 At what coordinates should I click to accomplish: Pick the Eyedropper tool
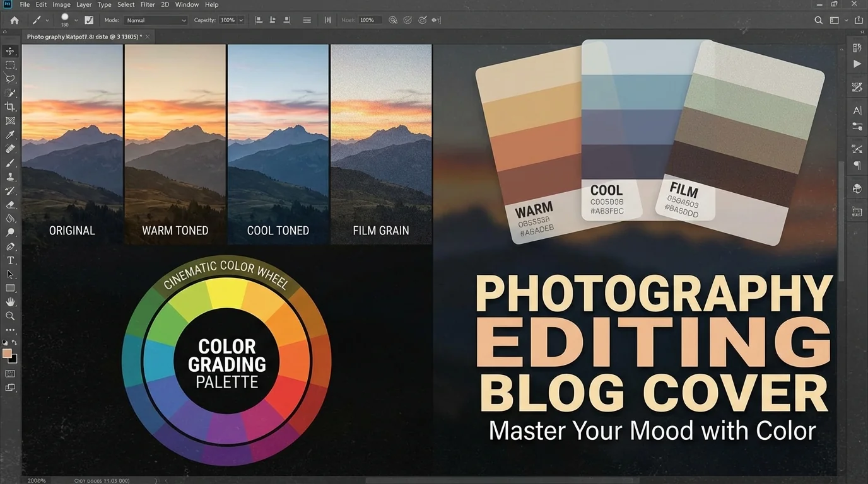[10, 135]
